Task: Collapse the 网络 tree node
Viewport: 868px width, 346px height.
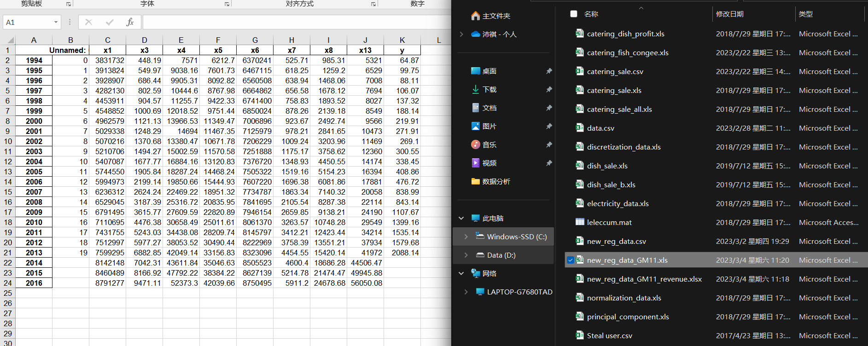Action: 461,274
